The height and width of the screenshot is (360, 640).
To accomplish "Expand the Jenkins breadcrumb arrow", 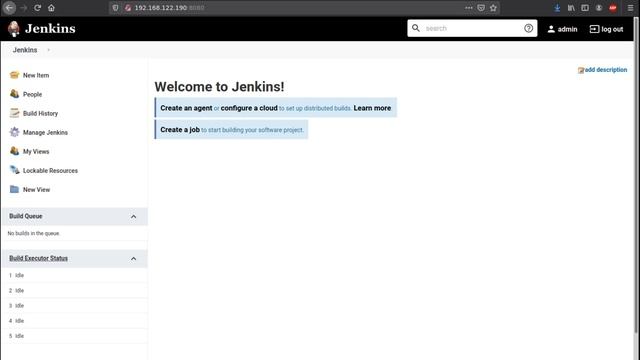I will [x=49, y=50].
